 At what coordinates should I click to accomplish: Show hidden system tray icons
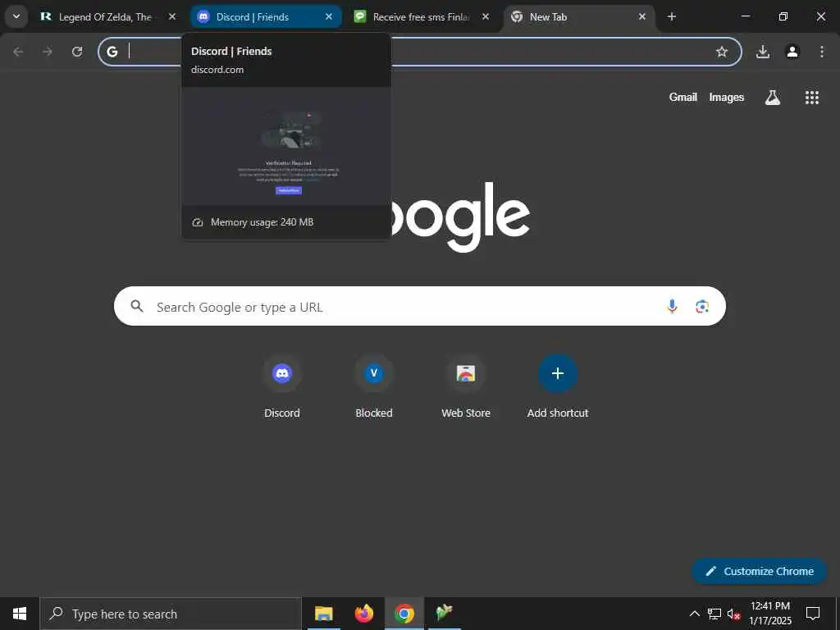click(694, 614)
